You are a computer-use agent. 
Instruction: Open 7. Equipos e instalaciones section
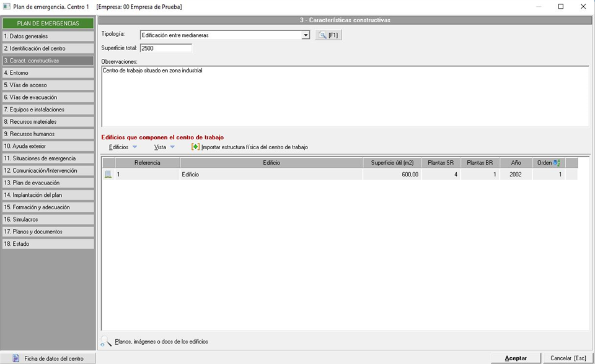click(48, 110)
